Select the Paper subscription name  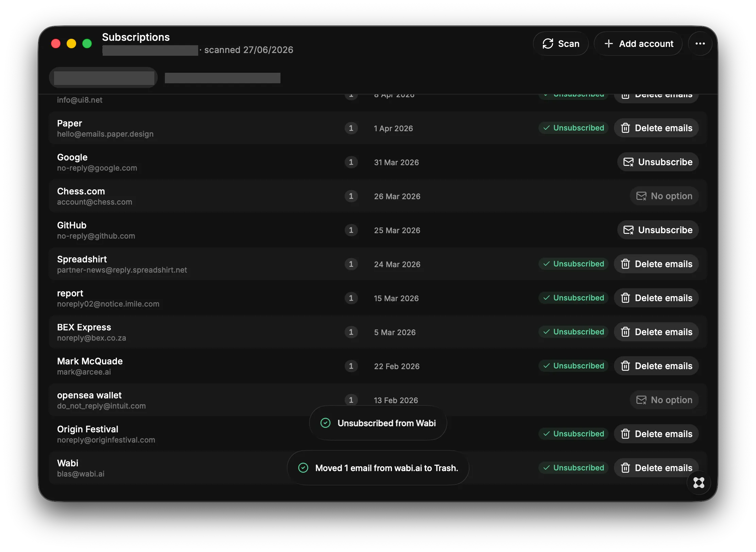[69, 123]
